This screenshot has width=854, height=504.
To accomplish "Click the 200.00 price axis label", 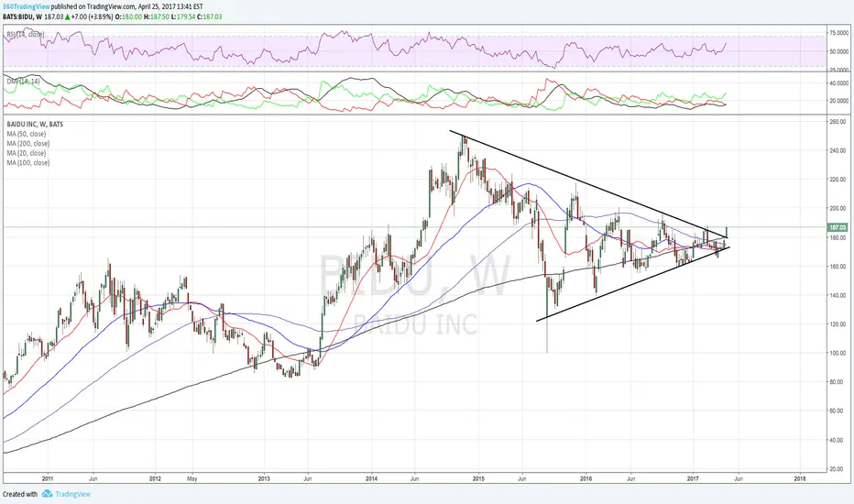I will 838,209.
